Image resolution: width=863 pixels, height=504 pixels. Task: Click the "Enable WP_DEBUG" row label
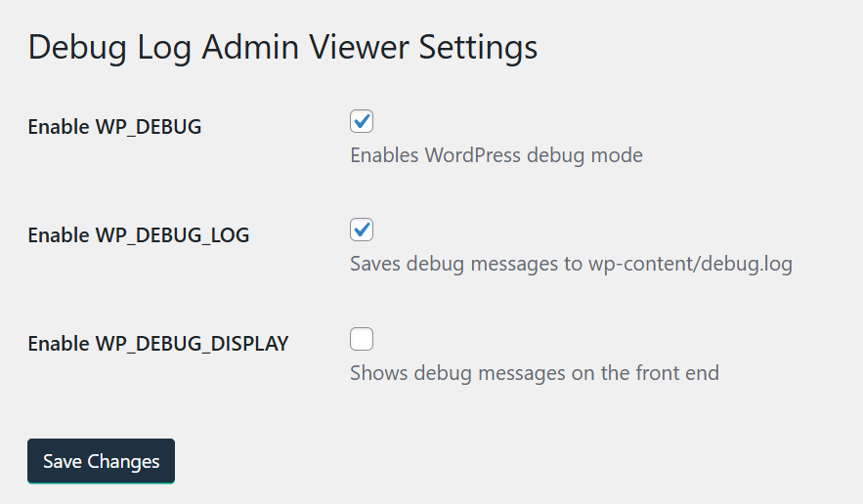114,126
